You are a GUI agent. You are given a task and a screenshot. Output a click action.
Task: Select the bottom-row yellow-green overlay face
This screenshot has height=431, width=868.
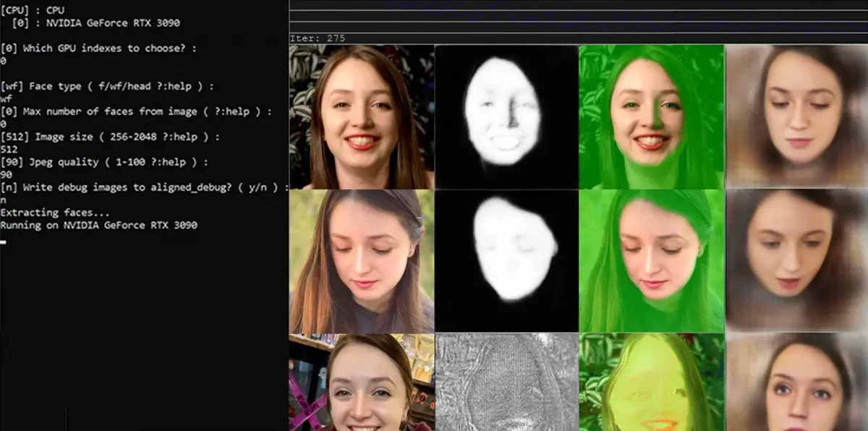tap(651, 382)
